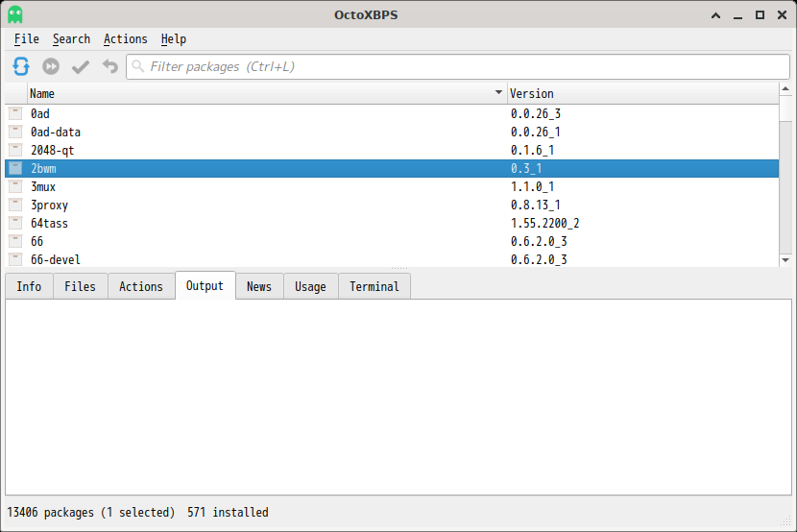The width and height of the screenshot is (797, 532).
Task: Click the 571 installed status text
Action: pos(228,512)
